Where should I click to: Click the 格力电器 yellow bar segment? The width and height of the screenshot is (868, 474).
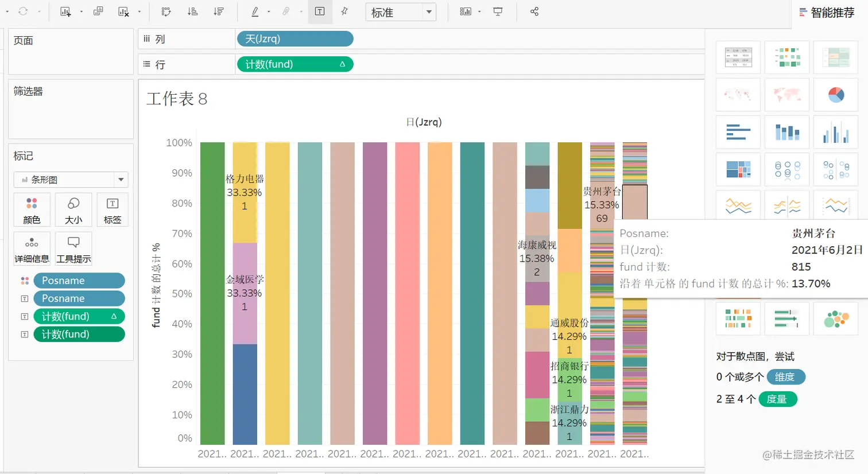pyautogui.click(x=245, y=192)
